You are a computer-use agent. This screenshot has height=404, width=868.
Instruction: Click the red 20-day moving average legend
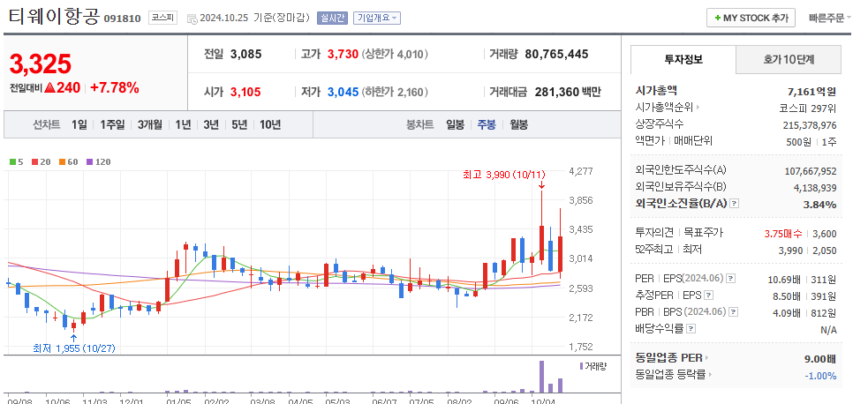[x=41, y=162]
